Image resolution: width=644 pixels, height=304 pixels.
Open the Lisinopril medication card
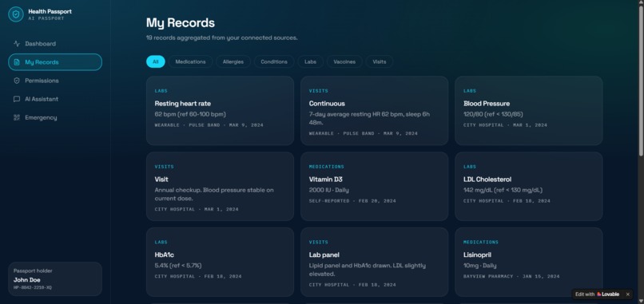pos(529,262)
